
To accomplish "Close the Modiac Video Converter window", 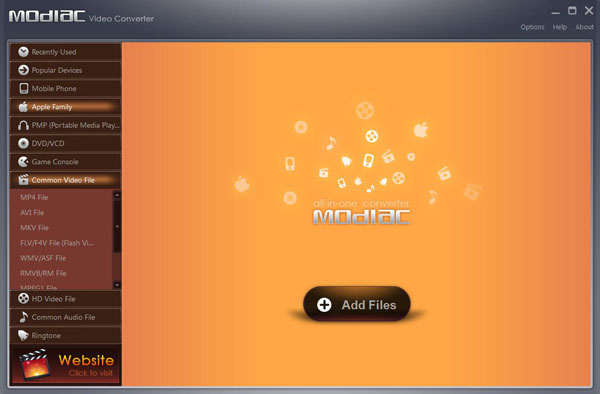I will coord(589,11).
